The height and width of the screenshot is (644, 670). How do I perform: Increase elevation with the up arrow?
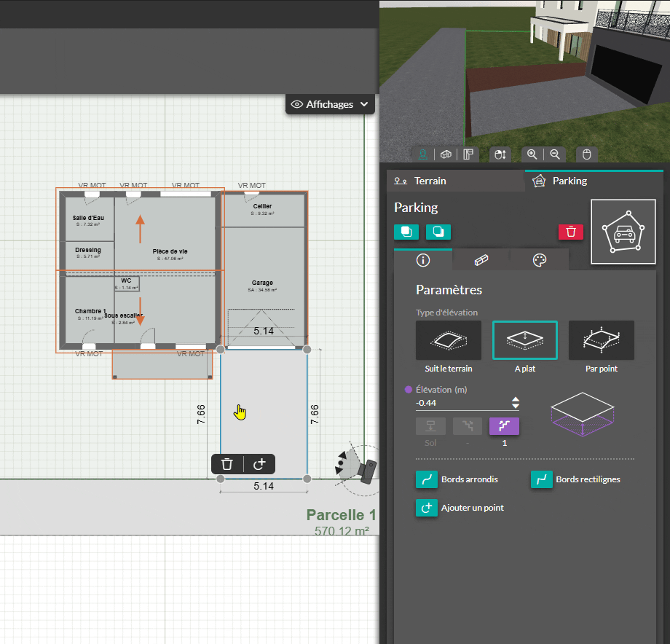(516, 399)
